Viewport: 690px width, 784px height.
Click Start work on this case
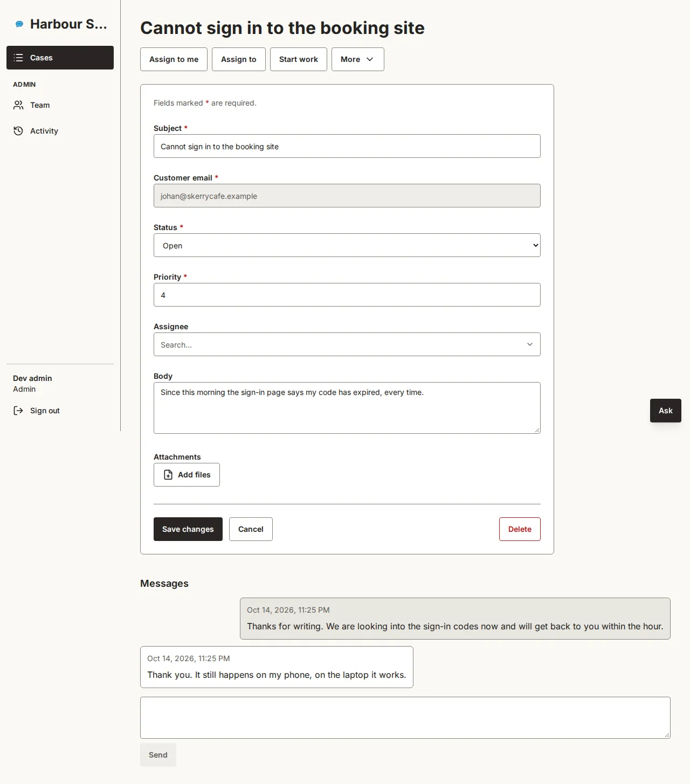pyautogui.click(x=299, y=59)
